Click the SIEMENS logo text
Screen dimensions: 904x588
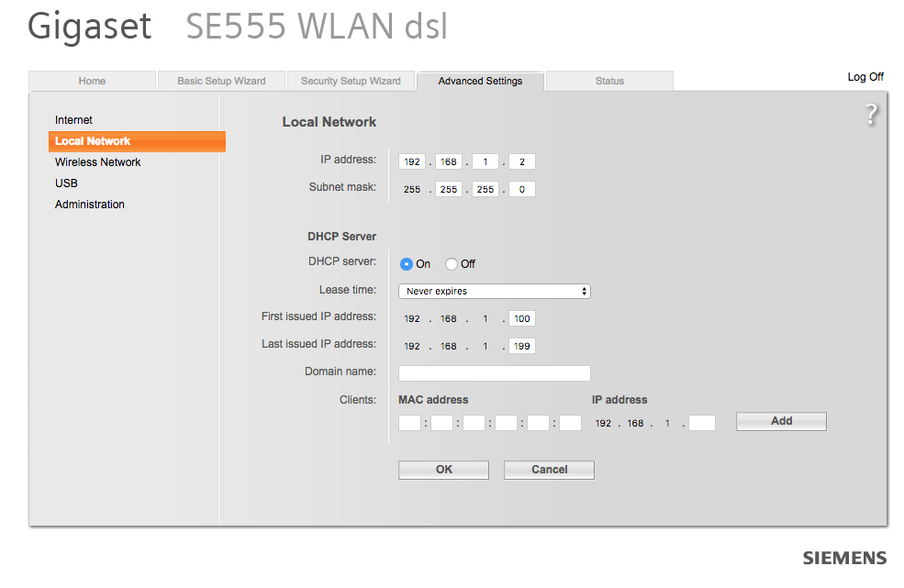844,558
